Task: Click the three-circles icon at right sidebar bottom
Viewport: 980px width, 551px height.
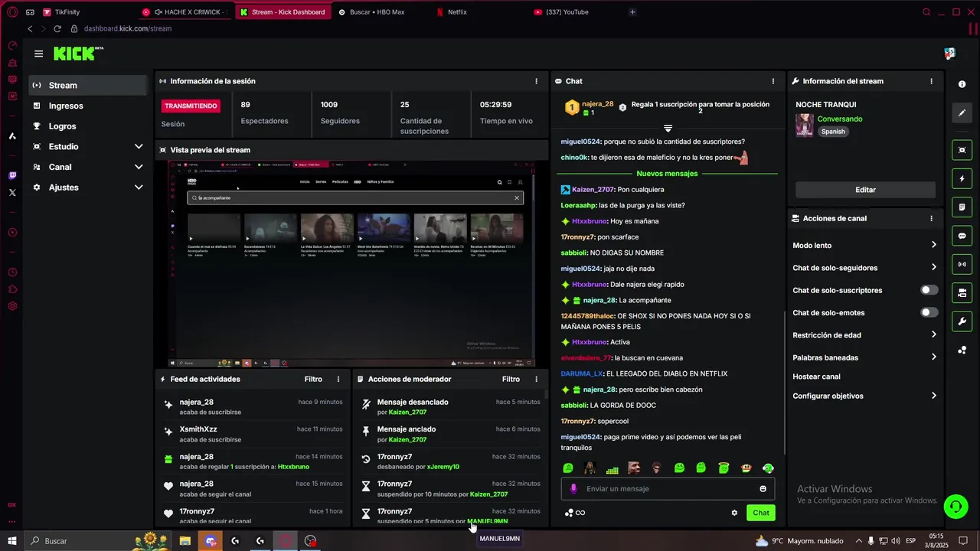Action: click(962, 350)
